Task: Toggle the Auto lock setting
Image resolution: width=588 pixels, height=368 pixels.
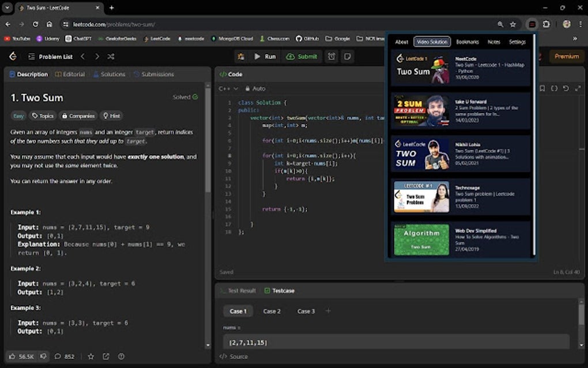Action: point(255,89)
